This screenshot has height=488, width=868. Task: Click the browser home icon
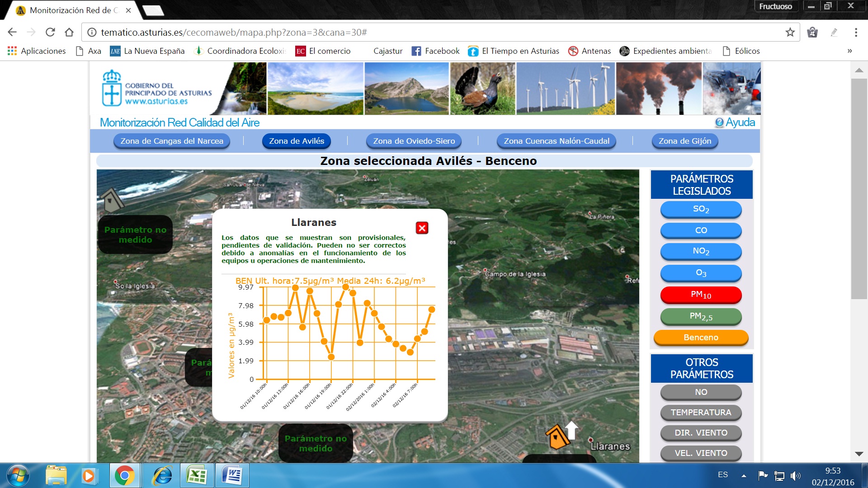tap(69, 33)
